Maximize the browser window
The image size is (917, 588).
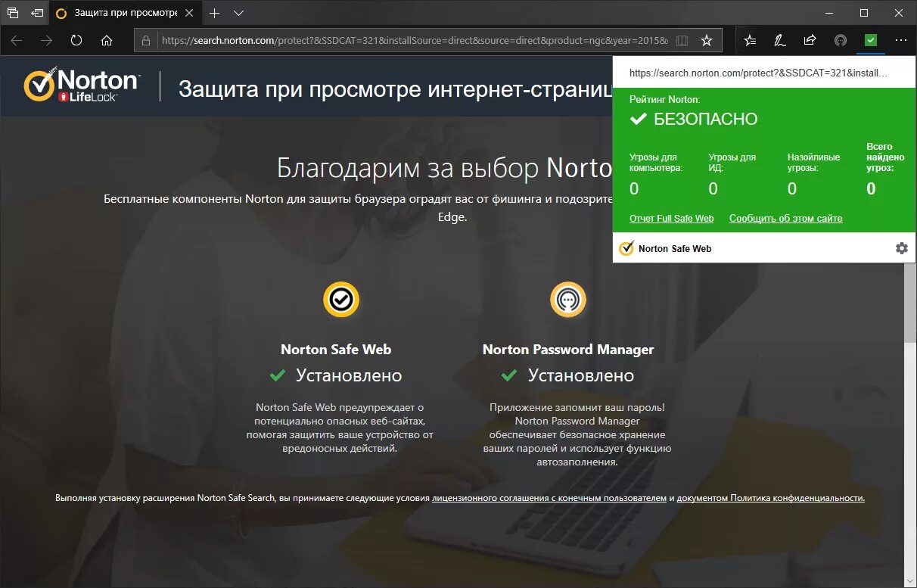coord(863,13)
